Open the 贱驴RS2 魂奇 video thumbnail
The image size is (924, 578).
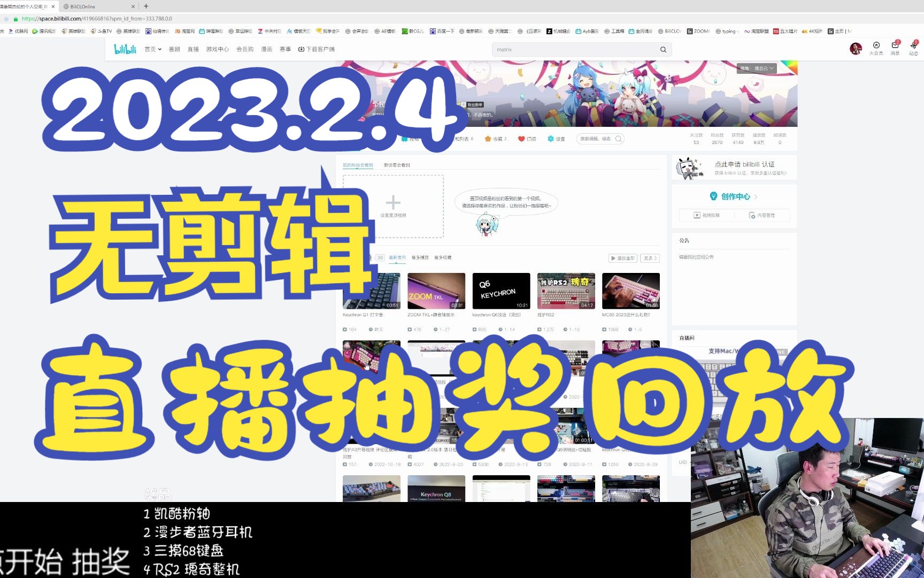click(566, 291)
